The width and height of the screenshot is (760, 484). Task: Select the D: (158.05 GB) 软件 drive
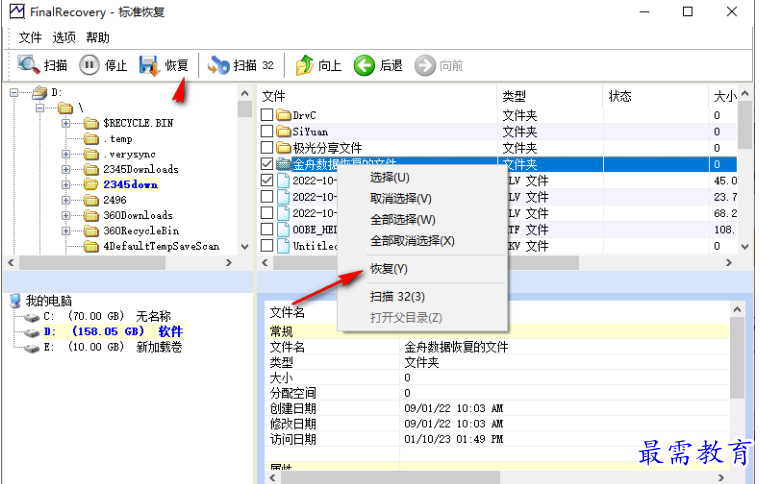point(113,332)
